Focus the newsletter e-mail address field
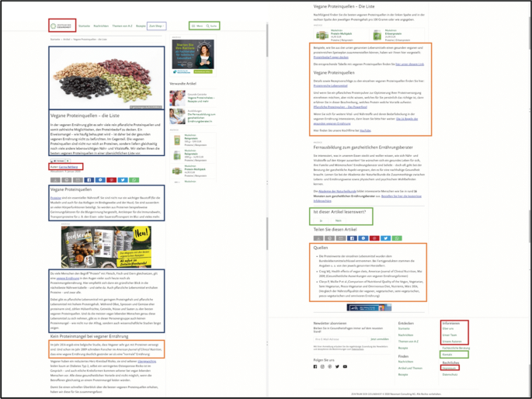 coord(341,339)
